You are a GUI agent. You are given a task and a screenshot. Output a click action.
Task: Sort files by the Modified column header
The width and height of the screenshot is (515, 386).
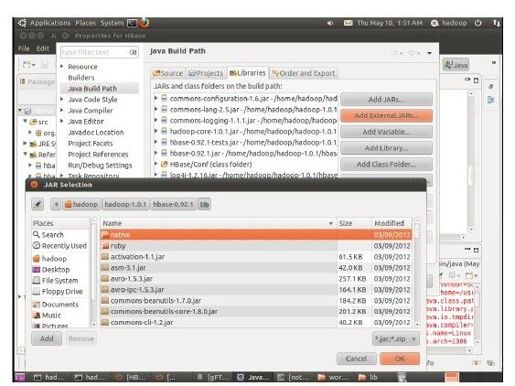(x=392, y=223)
